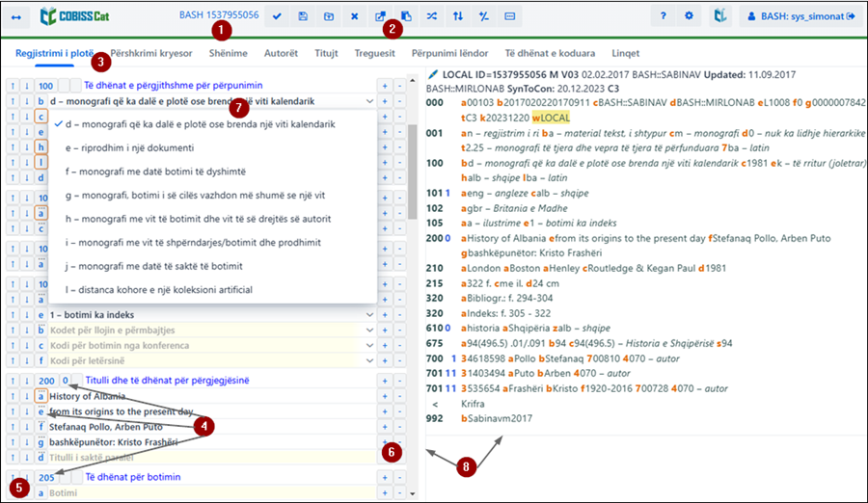Click the 'Të dhënat për botimin' link

tap(133, 478)
